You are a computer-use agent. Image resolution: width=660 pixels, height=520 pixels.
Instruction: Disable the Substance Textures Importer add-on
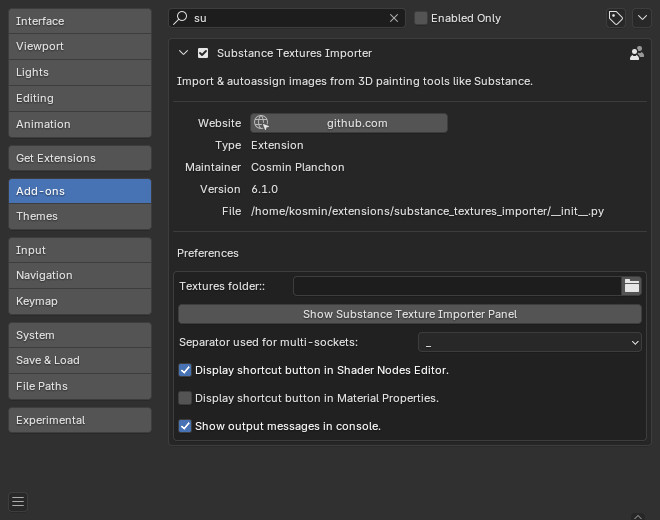203,53
